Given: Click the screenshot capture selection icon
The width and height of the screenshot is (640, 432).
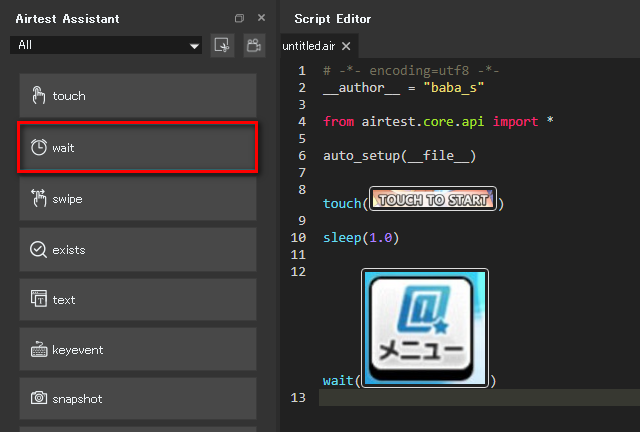Looking at the screenshot, I should [x=222, y=45].
